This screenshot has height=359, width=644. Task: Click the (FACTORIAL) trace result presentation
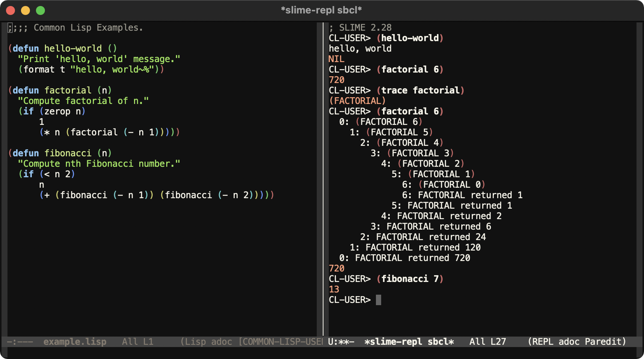tap(357, 101)
